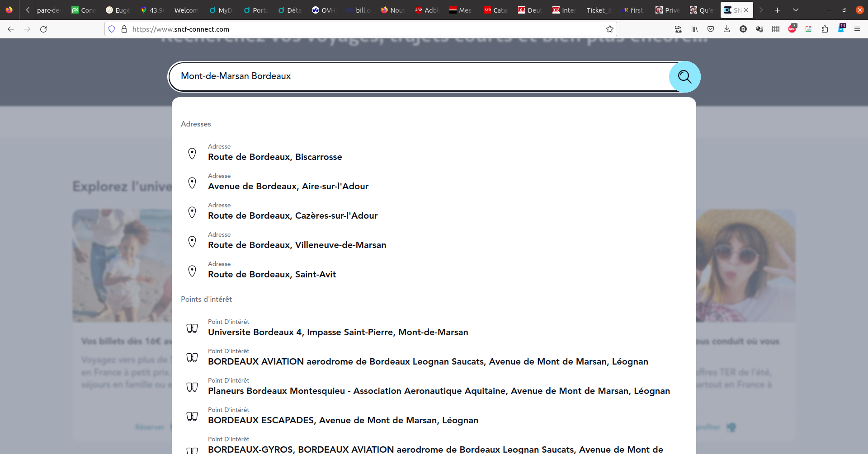The height and width of the screenshot is (454, 868).
Task: Select BORDEAUX AVIATION aerodrome Leognan Saucats result
Action: 434,357
